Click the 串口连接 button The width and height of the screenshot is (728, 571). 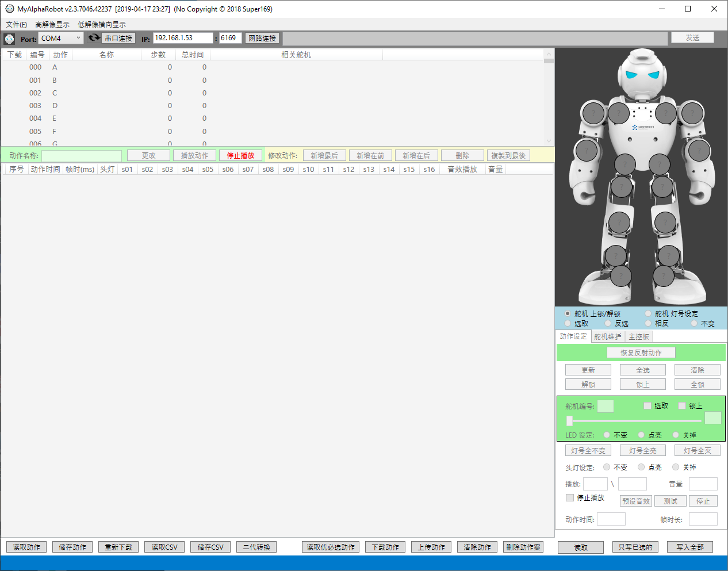coord(118,38)
